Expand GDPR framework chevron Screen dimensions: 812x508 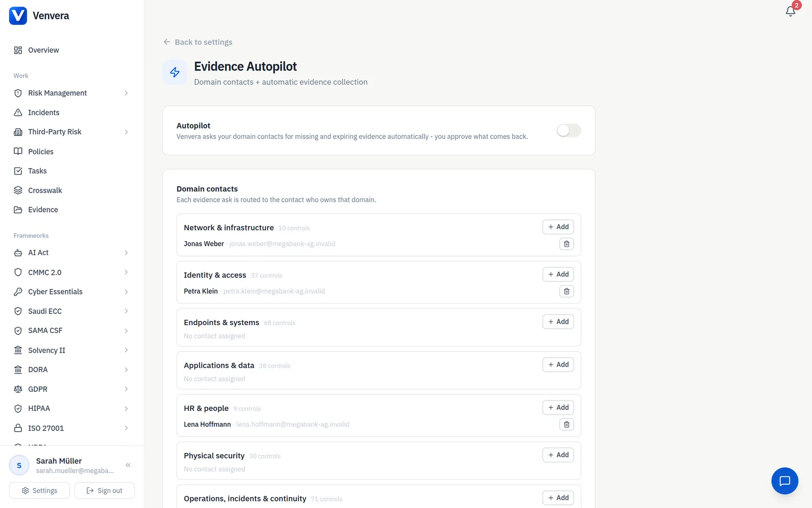pos(126,389)
